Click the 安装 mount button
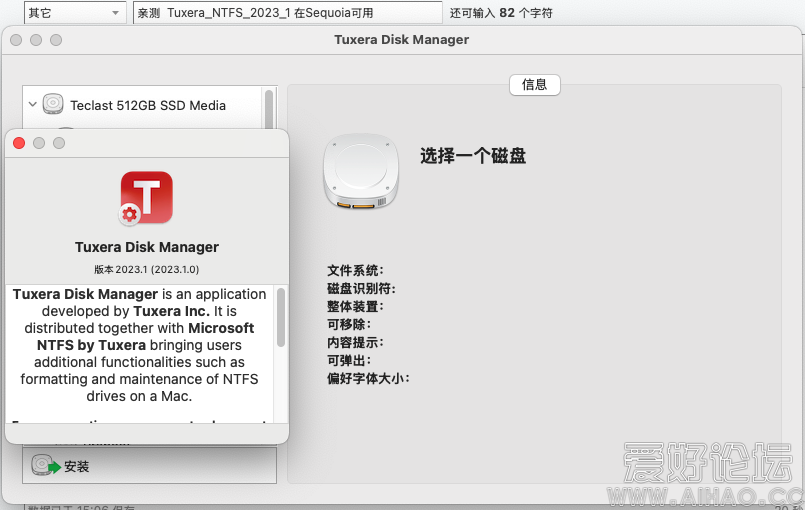This screenshot has height=510, width=805. click(x=149, y=465)
